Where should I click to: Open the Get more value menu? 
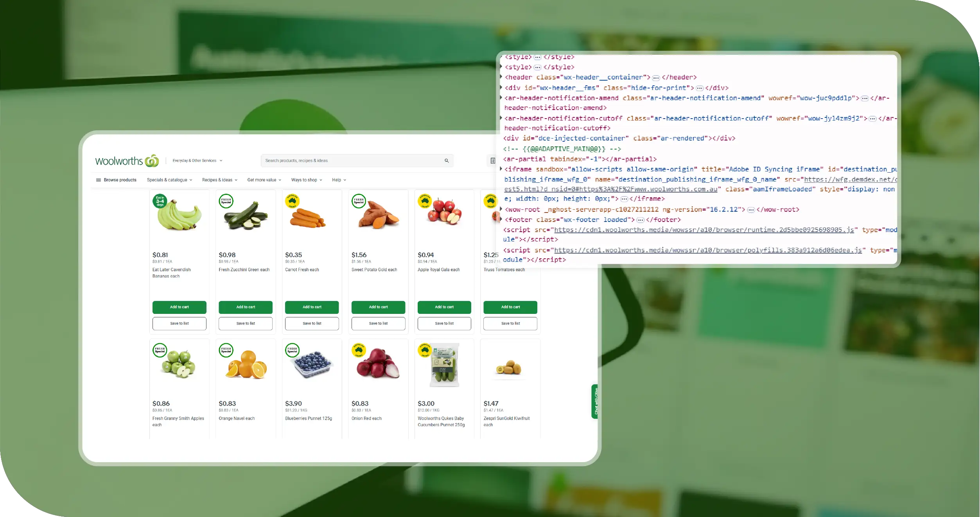pyautogui.click(x=264, y=180)
